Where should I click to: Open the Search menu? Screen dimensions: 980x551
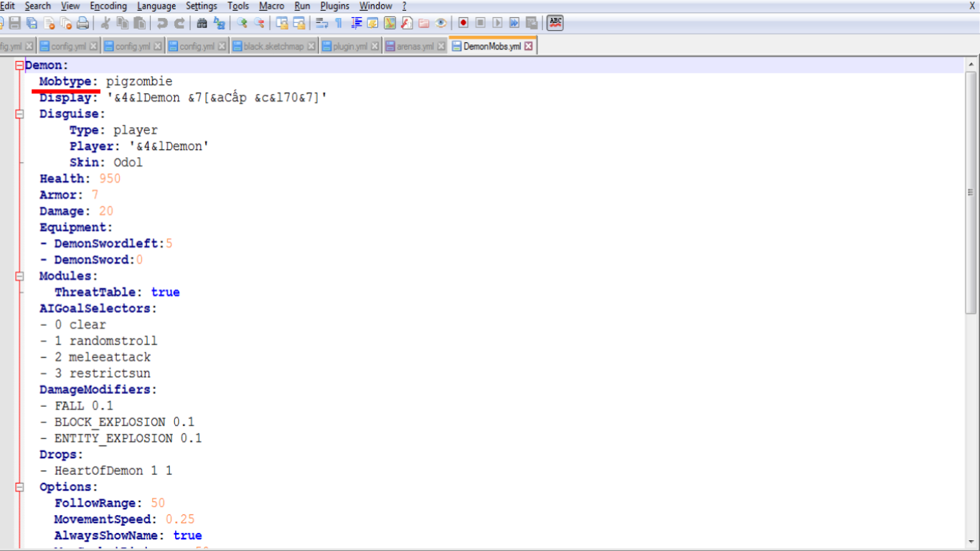tap(38, 6)
